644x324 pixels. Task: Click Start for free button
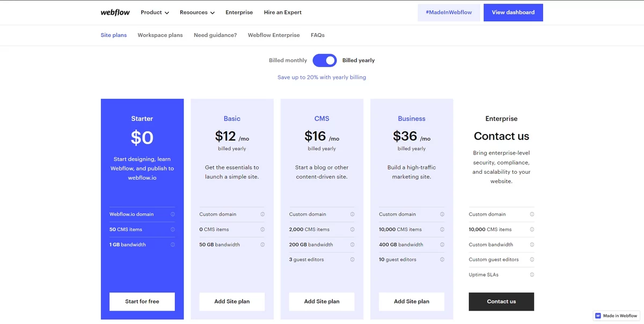(142, 301)
